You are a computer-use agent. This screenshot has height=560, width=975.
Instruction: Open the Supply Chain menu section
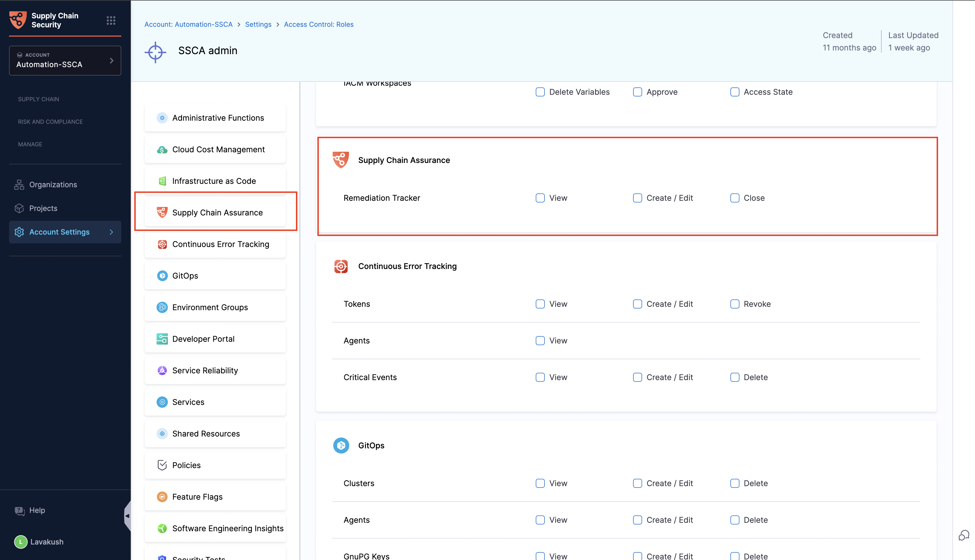pos(38,99)
